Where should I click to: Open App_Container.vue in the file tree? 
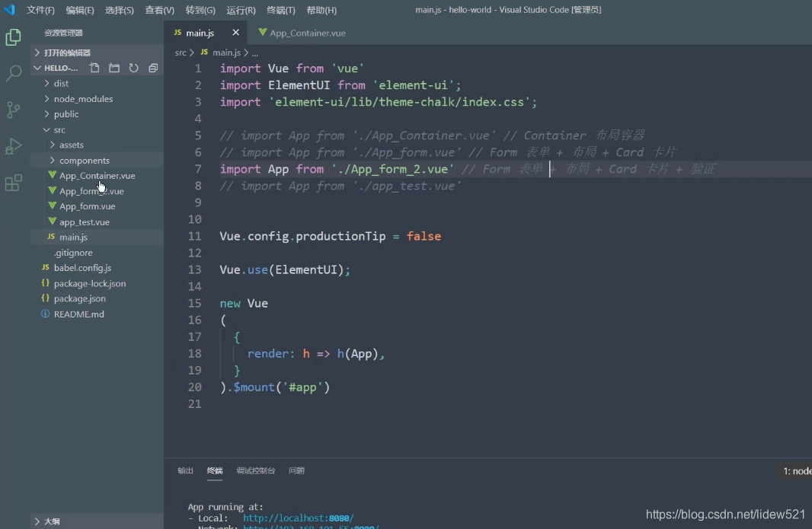pos(98,176)
